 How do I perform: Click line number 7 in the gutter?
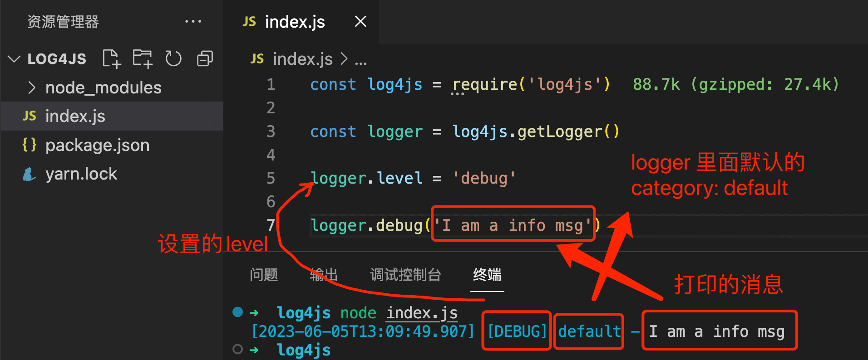[271, 225]
